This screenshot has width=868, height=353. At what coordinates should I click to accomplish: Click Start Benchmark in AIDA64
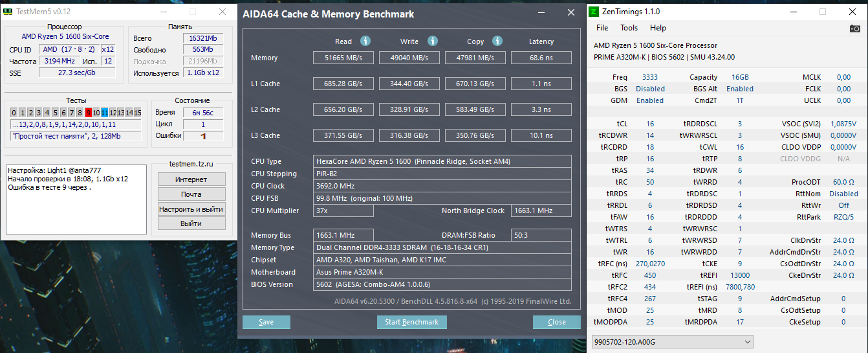(411, 322)
